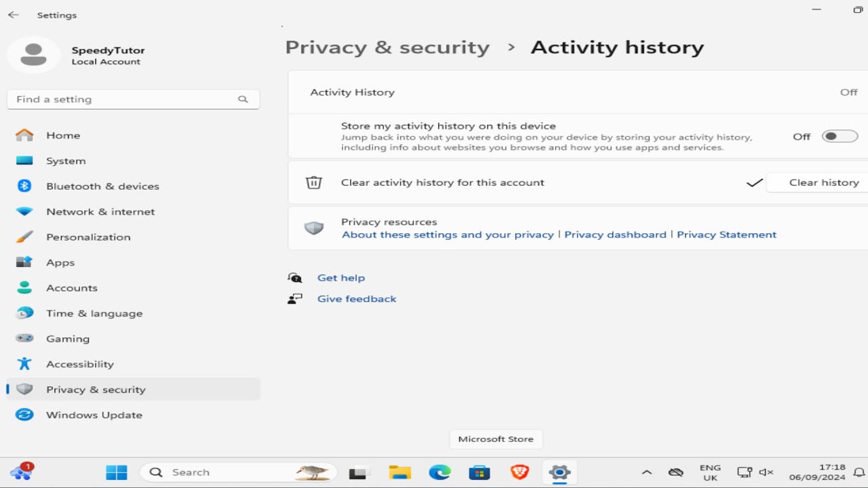Image resolution: width=868 pixels, height=488 pixels.
Task: Click the Find a setting search box
Action: click(x=134, y=99)
